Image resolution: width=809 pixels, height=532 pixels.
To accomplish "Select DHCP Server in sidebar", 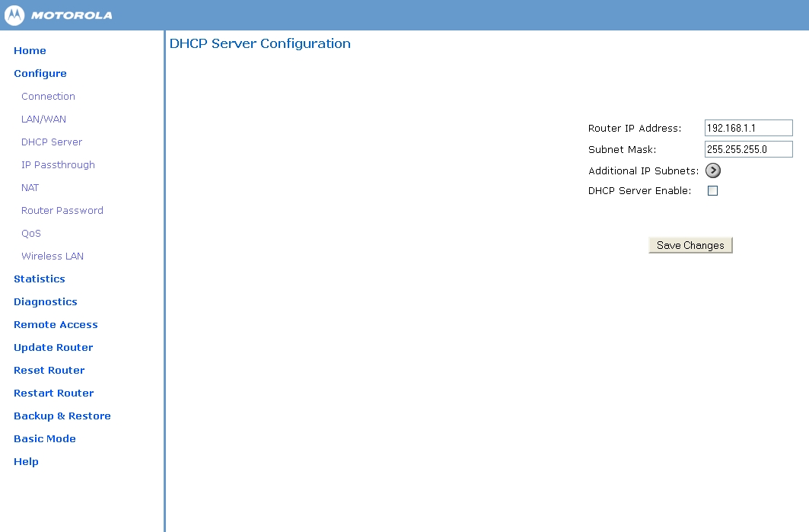I will click(x=52, y=142).
